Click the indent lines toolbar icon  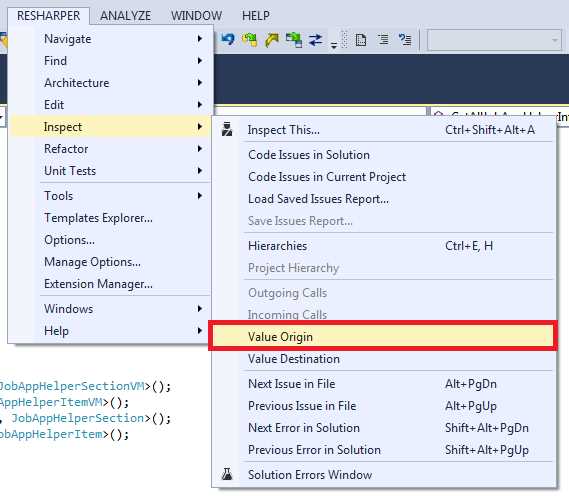[383, 39]
